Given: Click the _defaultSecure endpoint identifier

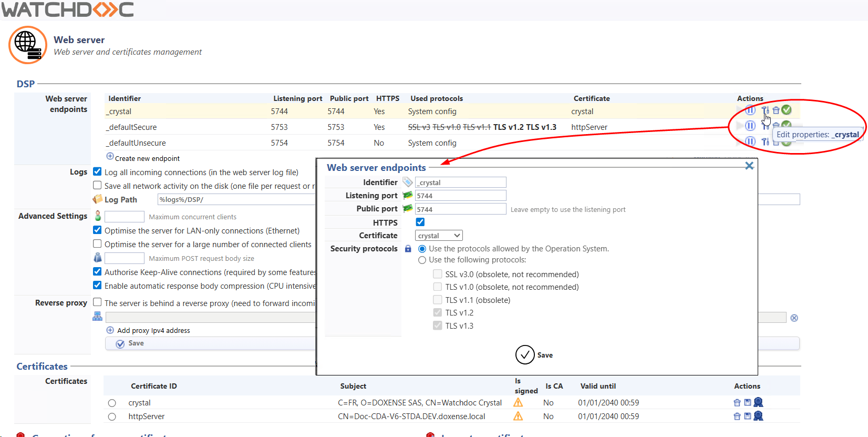Looking at the screenshot, I should pyautogui.click(x=131, y=127).
